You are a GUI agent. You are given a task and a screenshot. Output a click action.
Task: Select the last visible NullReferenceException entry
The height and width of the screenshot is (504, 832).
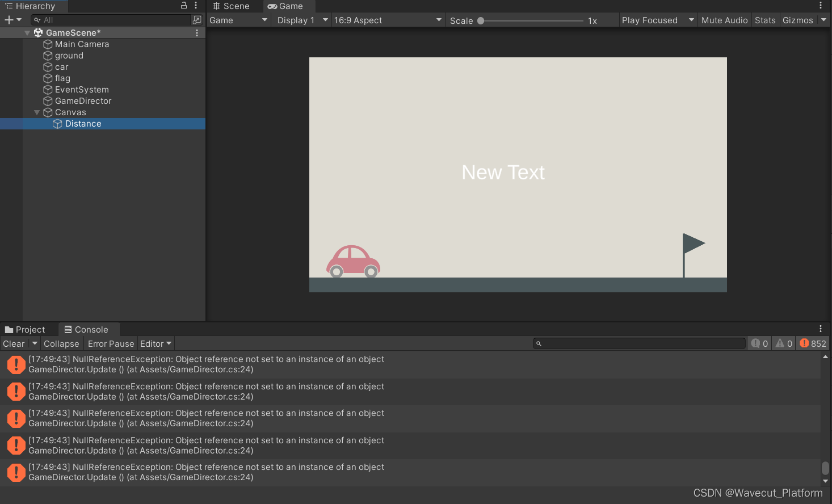pyautogui.click(x=410, y=472)
